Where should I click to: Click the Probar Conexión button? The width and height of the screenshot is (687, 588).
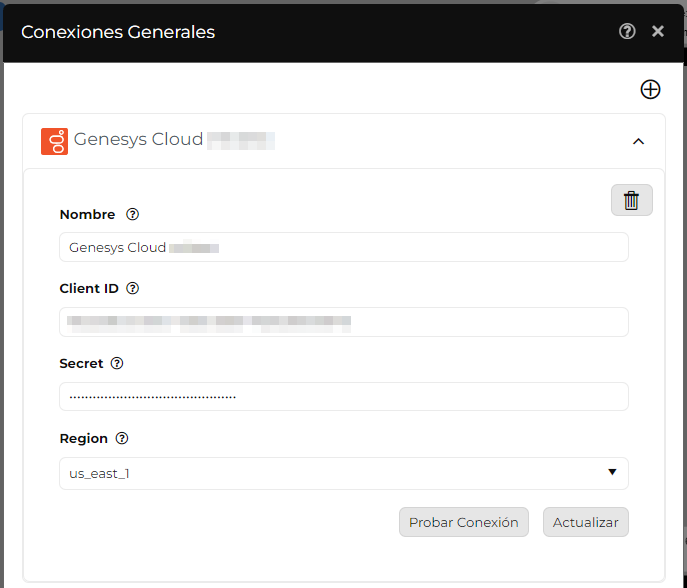pyautogui.click(x=464, y=522)
